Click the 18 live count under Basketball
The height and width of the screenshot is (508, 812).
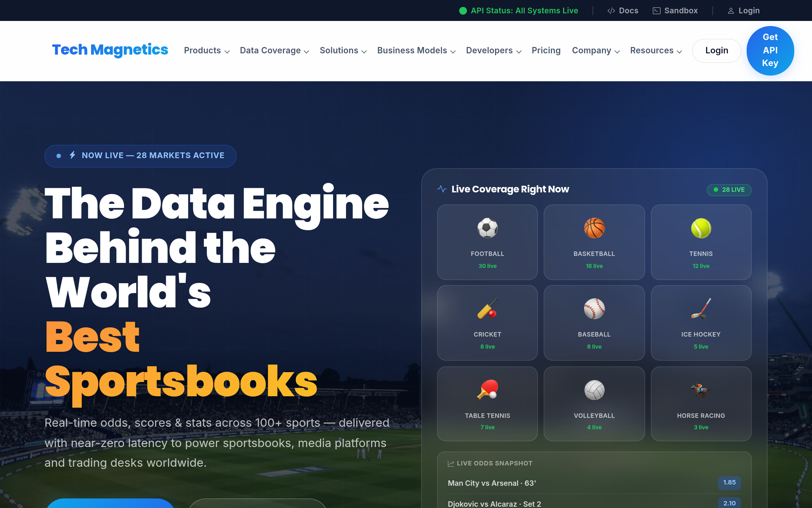[x=594, y=266]
